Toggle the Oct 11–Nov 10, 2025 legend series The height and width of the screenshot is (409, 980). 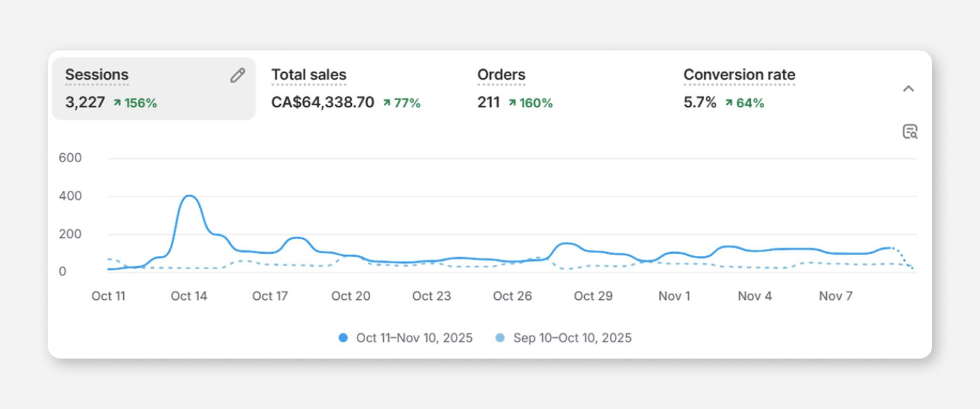[414, 338]
